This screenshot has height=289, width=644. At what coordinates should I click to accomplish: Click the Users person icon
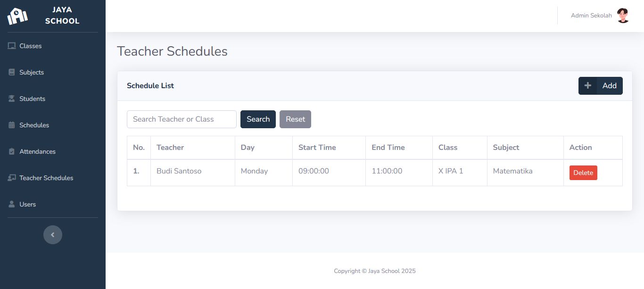[12, 204]
